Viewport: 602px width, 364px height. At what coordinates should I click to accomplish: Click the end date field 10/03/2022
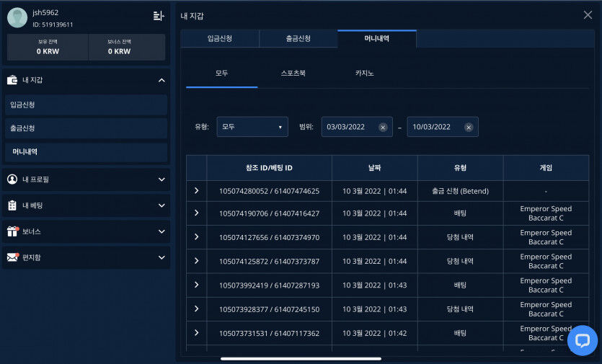tap(443, 127)
